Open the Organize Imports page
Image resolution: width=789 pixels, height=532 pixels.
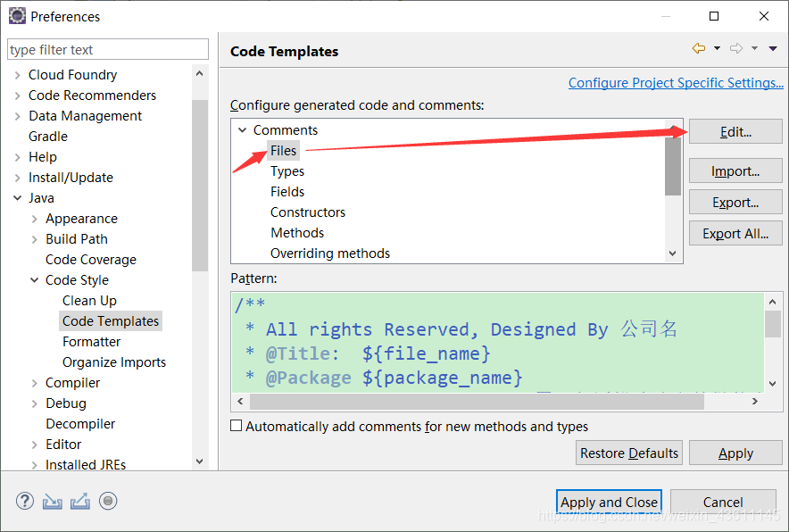[x=114, y=362]
